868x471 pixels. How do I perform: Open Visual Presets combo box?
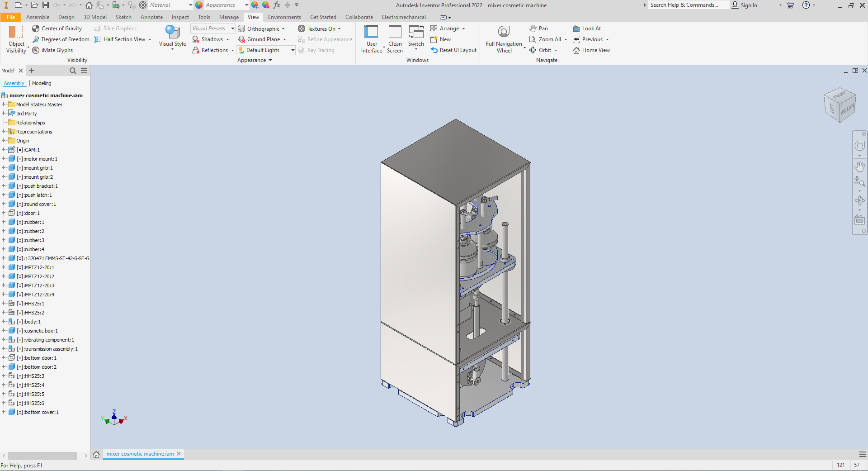tap(213, 29)
